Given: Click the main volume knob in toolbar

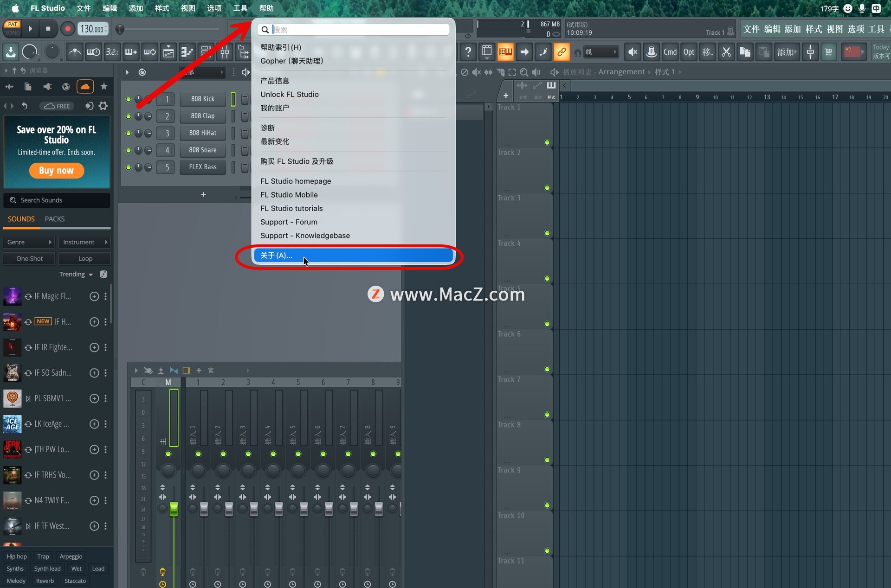Looking at the screenshot, I should (x=29, y=52).
